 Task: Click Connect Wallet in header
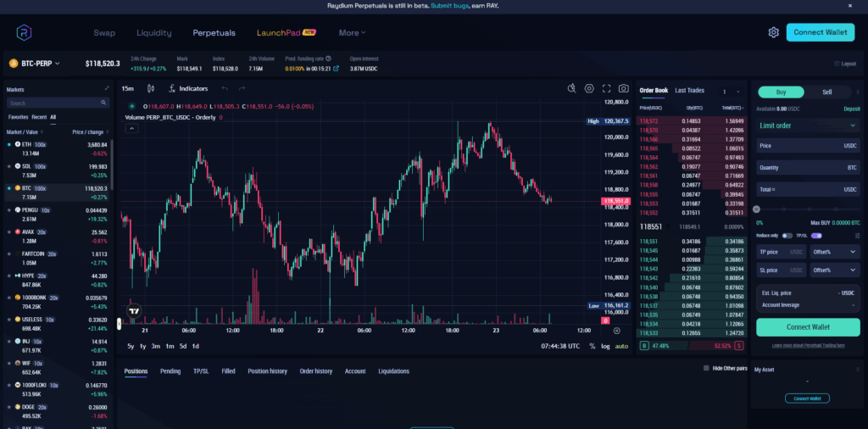tap(820, 32)
